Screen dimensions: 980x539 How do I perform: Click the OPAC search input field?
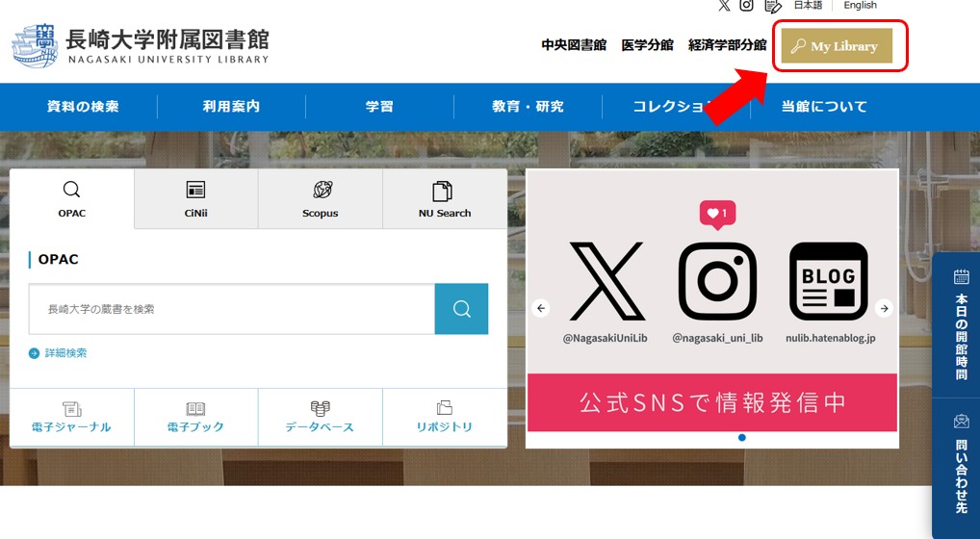coord(232,309)
